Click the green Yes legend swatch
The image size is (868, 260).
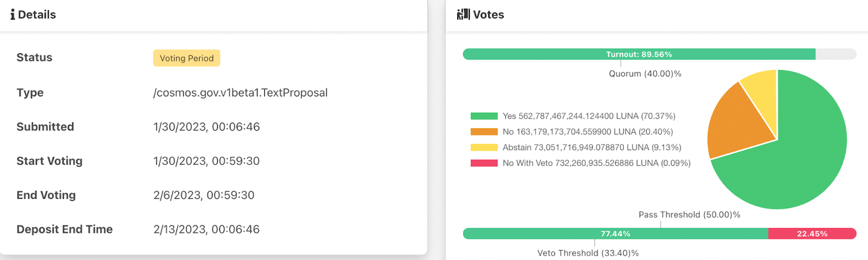484,116
